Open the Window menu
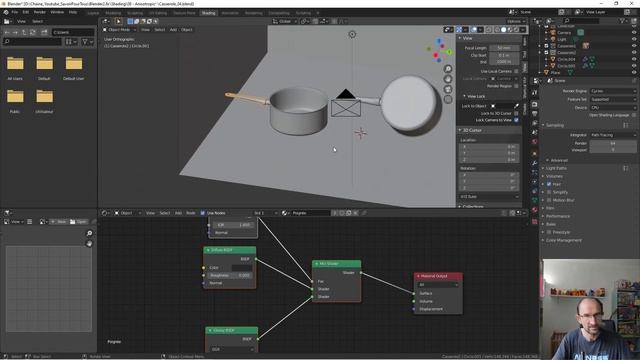Screen dimensions: 640x360 tap(57, 12)
